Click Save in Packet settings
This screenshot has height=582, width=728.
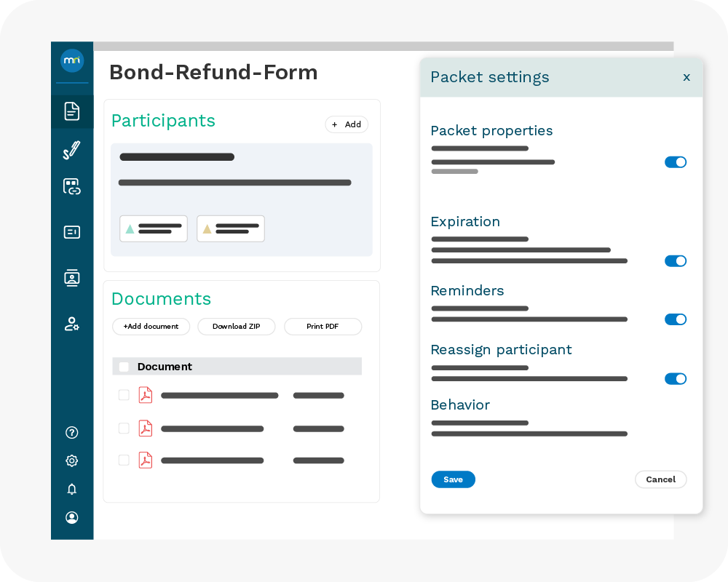coord(453,479)
